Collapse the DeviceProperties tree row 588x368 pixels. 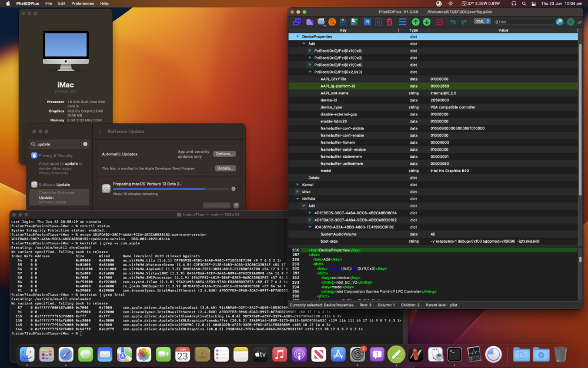298,37
